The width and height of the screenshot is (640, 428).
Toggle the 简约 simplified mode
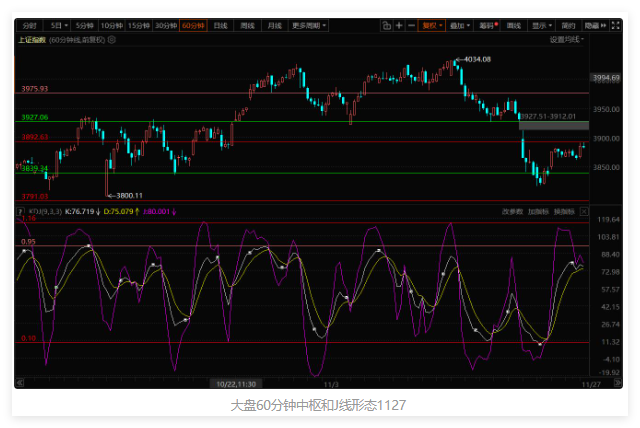[x=568, y=25]
